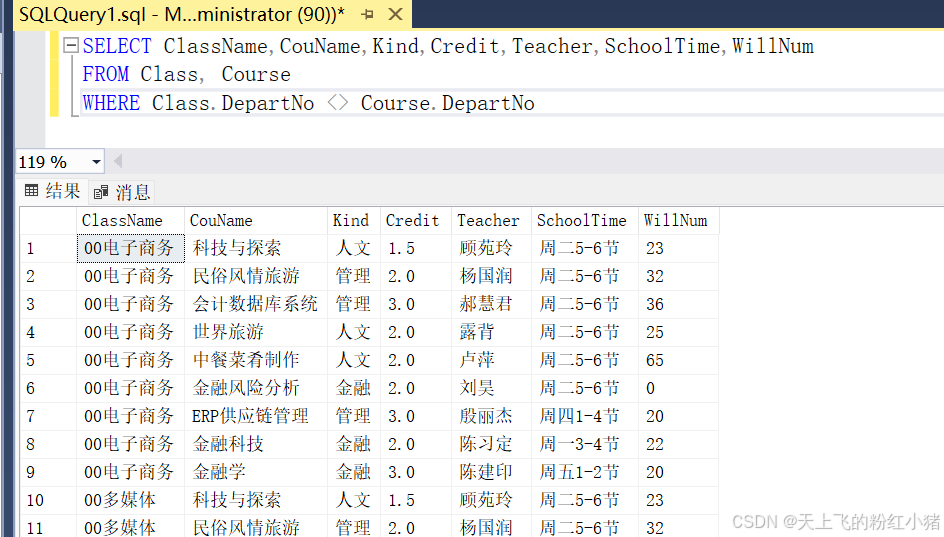Pin the SQLQuery1.sql tab
This screenshot has height=537, width=944.
coord(367,14)
